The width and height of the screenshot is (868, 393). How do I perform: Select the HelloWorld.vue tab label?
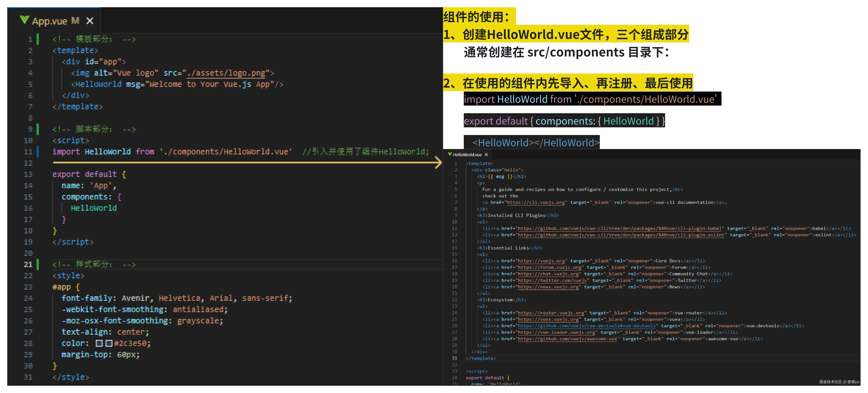click(x=467, y=155)
